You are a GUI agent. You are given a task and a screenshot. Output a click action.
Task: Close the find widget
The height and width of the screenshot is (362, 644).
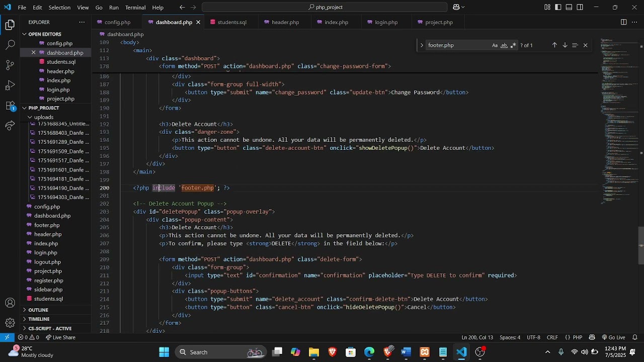(x=585, y=45)
